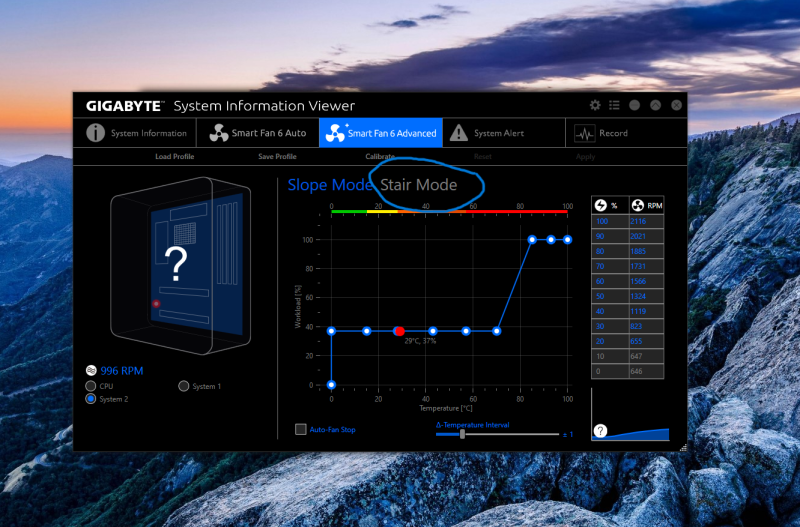Switch to Slope Mode
The image size is (800, 527).
coord(330,185)
